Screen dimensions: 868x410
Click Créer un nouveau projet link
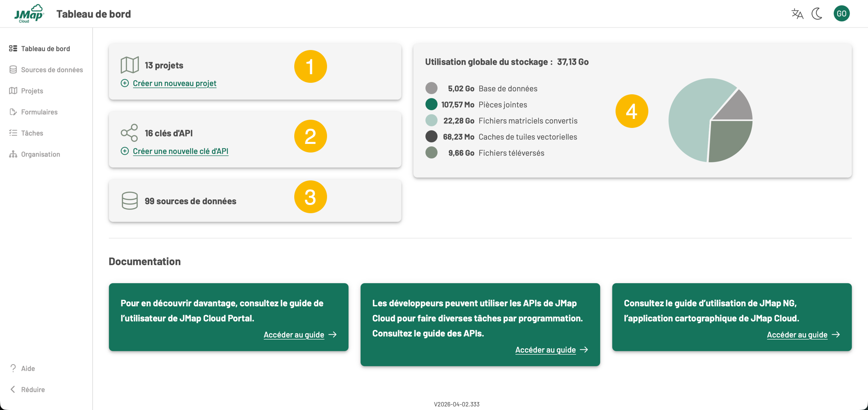(x=175, y=83)
